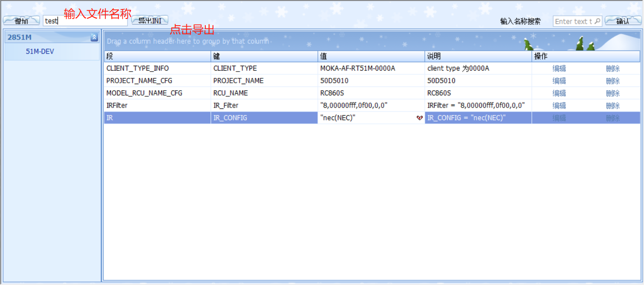Click the search magnifier icon
Image resolution: width=644 pixels, height=285 pixels.
[597, 21]
